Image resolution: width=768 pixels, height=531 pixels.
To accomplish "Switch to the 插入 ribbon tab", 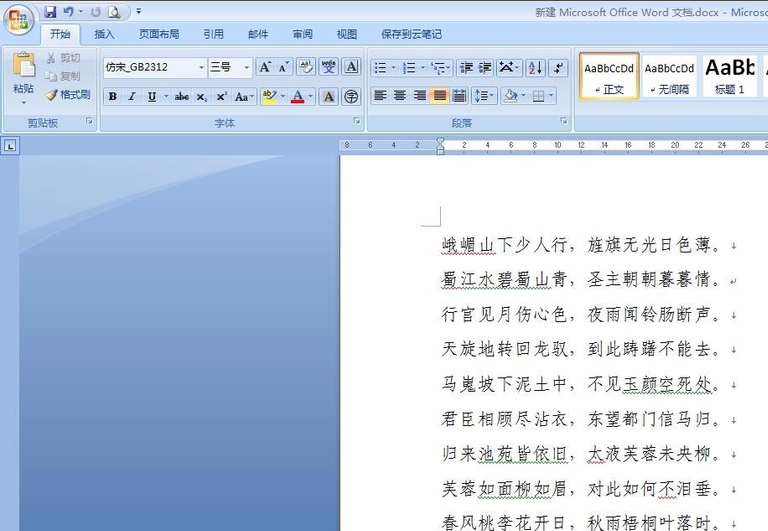I will pyautogui.click(x=104, y=34).
